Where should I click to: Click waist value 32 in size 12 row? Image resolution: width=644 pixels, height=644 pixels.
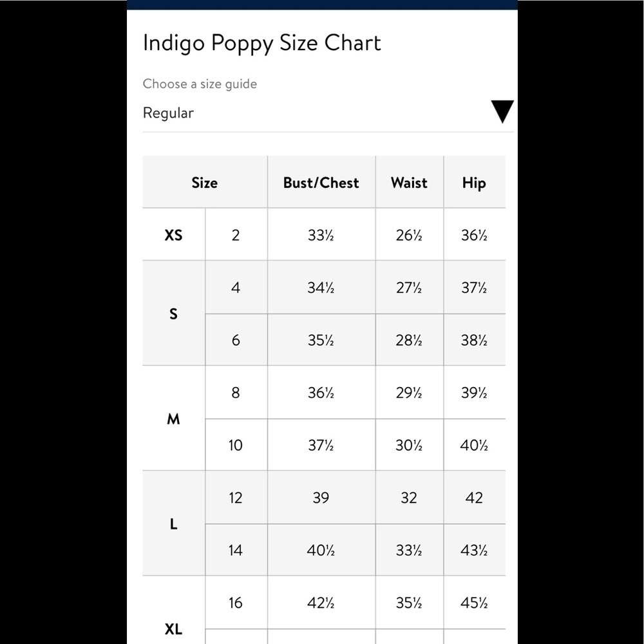(409, 497)
